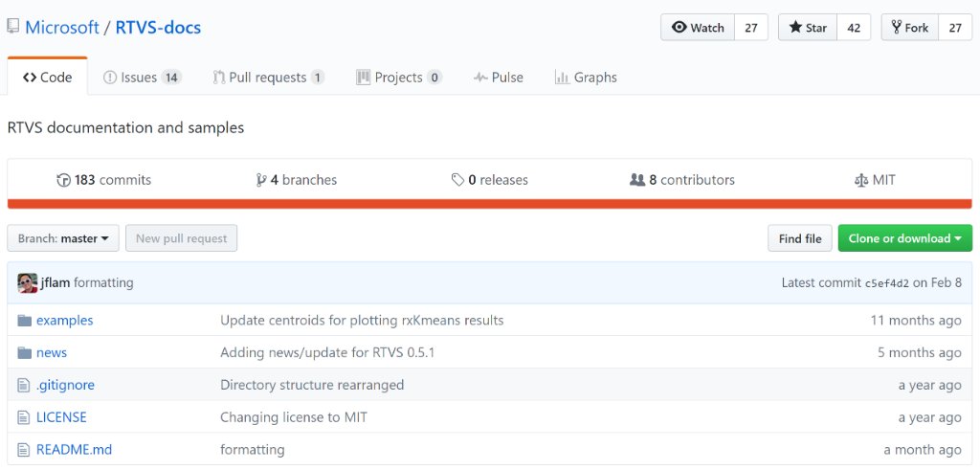The image size is (980, 470).
Task: Click the LICENSE file icon
Action: (x=24, y=417)
